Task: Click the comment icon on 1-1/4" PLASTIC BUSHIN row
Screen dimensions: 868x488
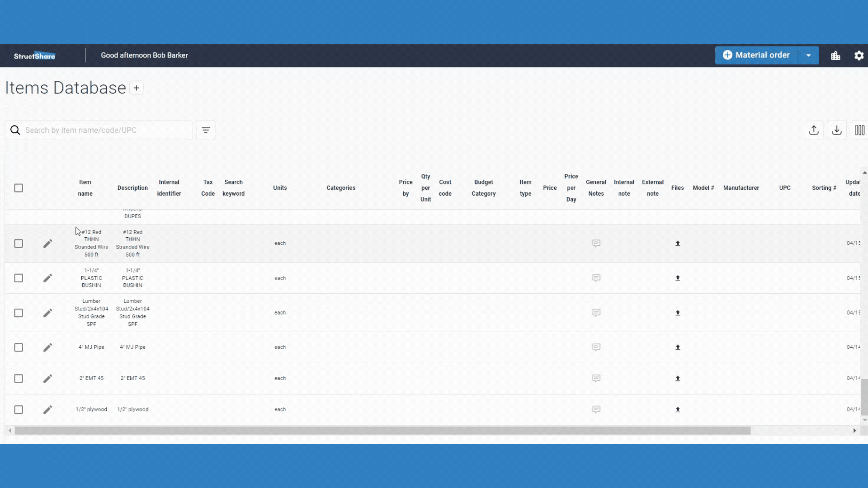Action: pos(596,278)
